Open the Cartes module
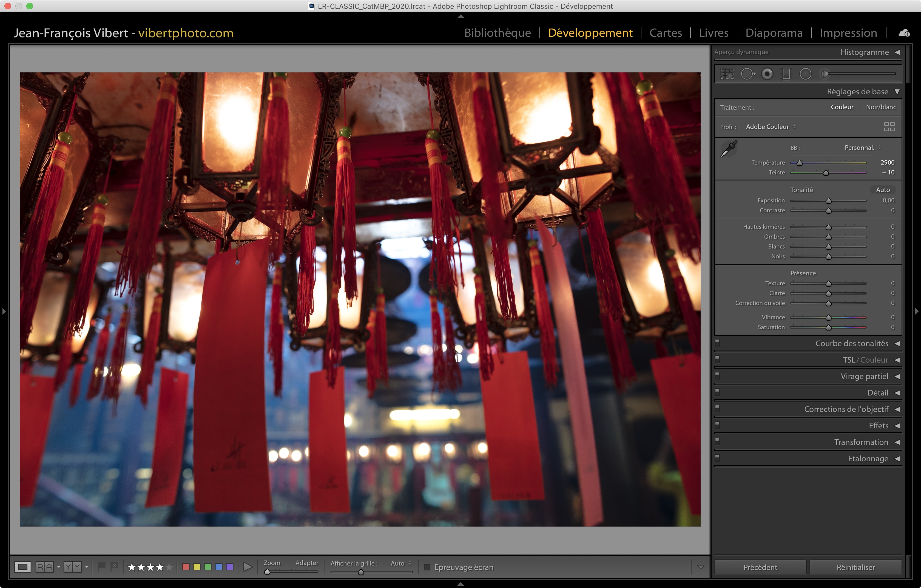Viewport: 921px width, 588px height. tap(666, 33)
